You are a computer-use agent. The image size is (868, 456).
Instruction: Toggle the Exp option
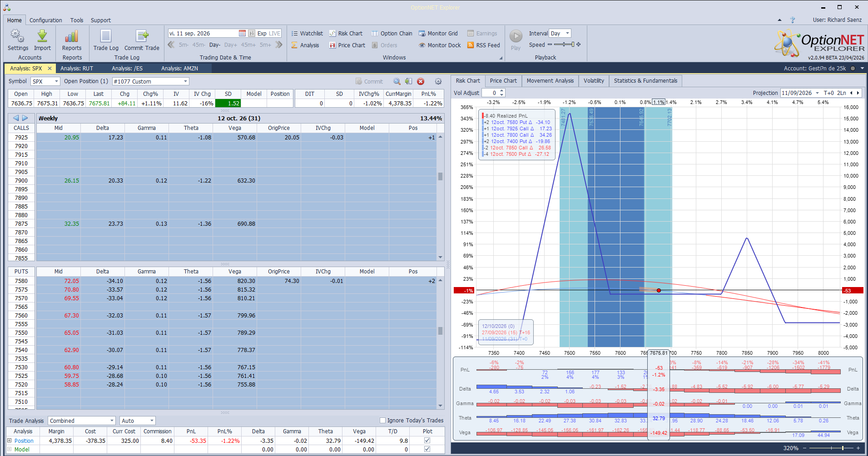[262, 33]
